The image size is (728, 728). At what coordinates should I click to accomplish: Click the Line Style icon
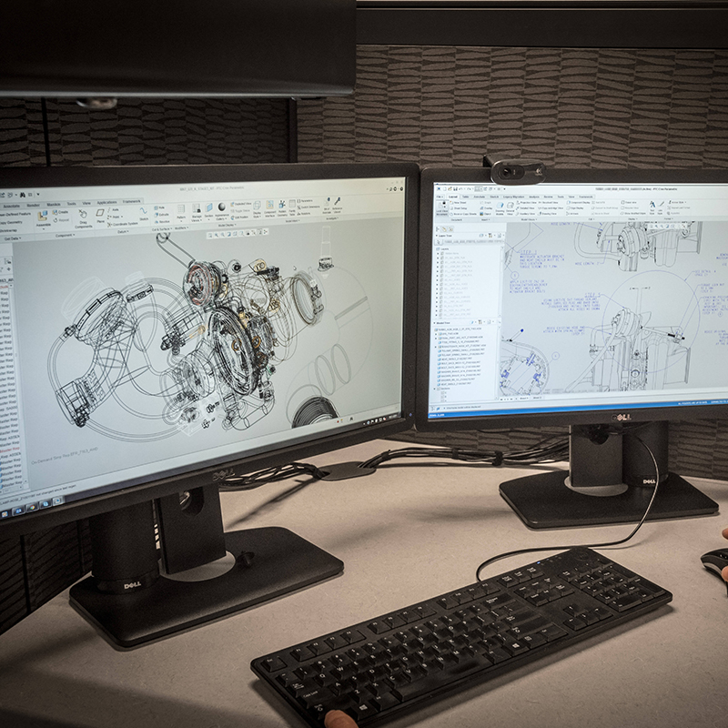tap(661, 204)
